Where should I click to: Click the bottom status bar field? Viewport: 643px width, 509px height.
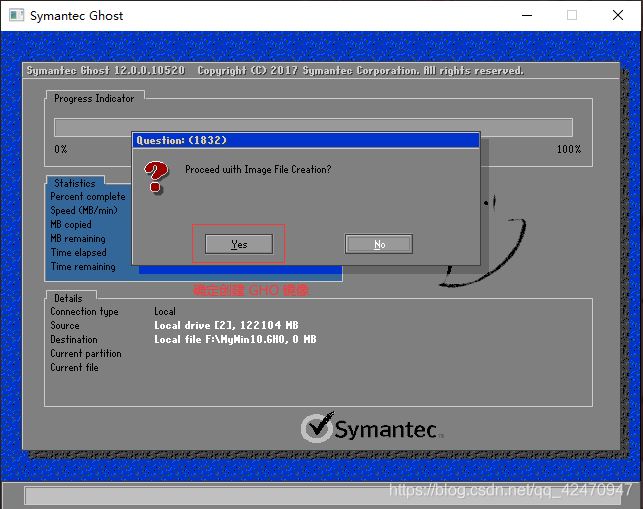pyautogui.click(x=322, y=495)
